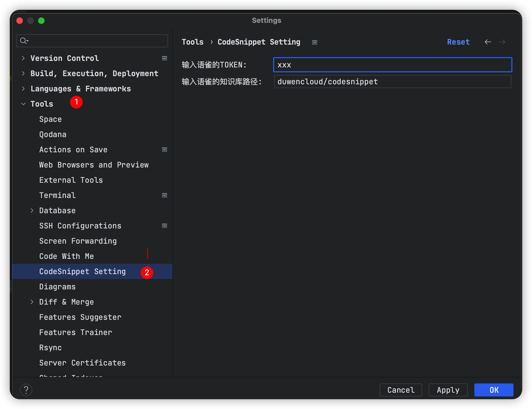Click the Apply button
This screenshot has height=409, width=532.
click(x=448, y=390)
